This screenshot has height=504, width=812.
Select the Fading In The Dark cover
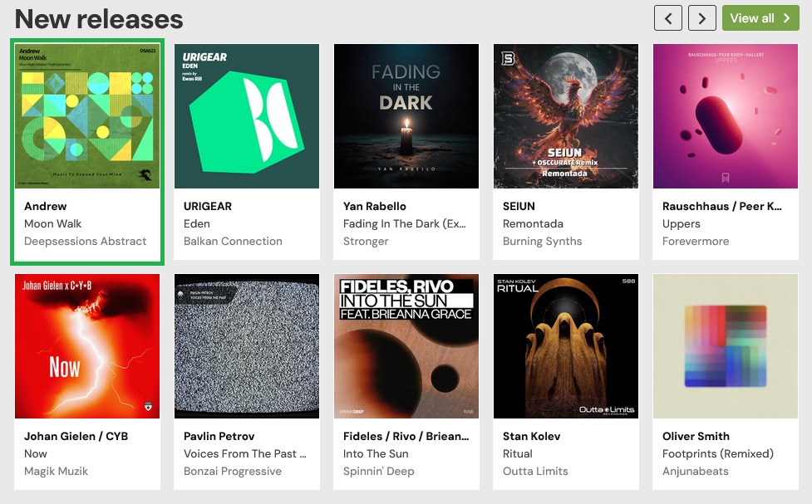tap(406, 116)
